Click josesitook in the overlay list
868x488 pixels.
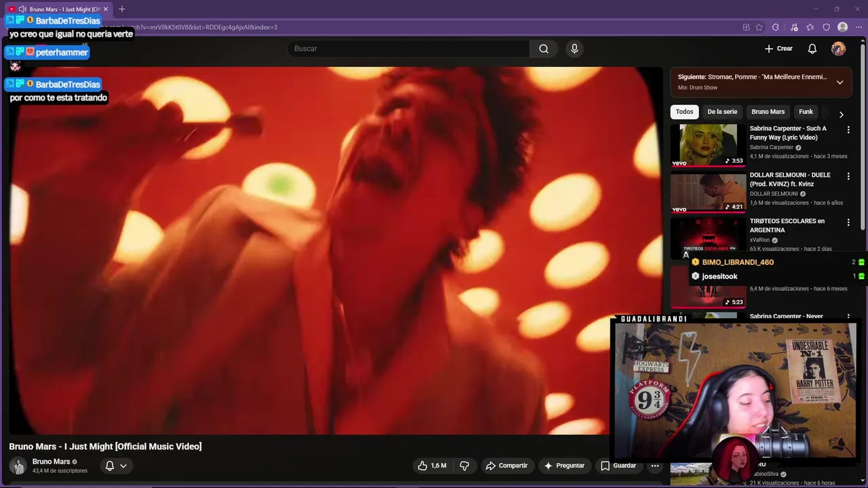click(719, 277)
